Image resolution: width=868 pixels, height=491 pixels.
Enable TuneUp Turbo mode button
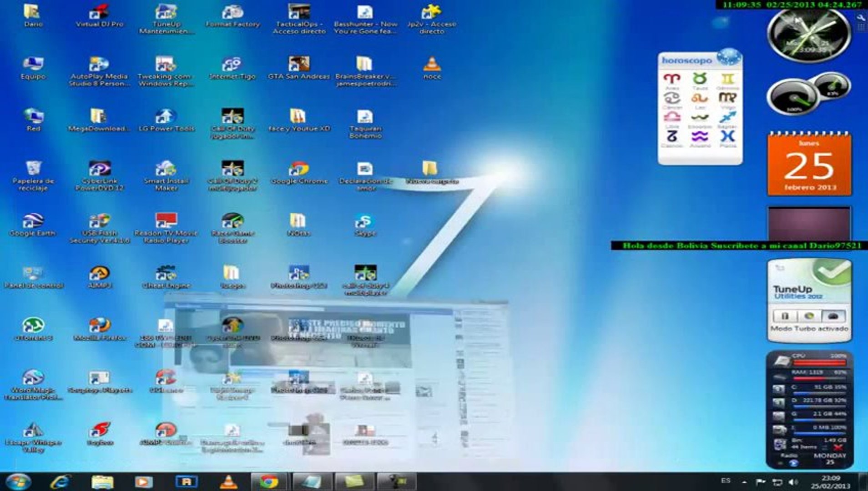(833, 316)
